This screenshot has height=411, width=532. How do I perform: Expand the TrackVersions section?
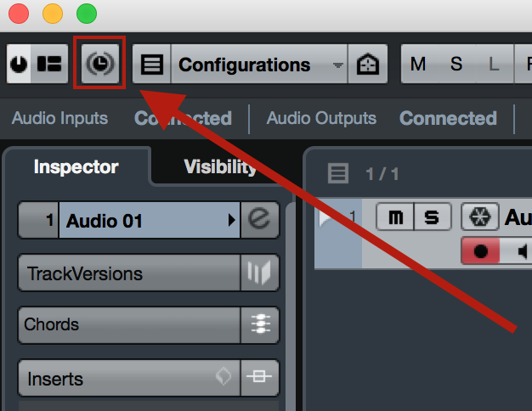tap(129, 273)
